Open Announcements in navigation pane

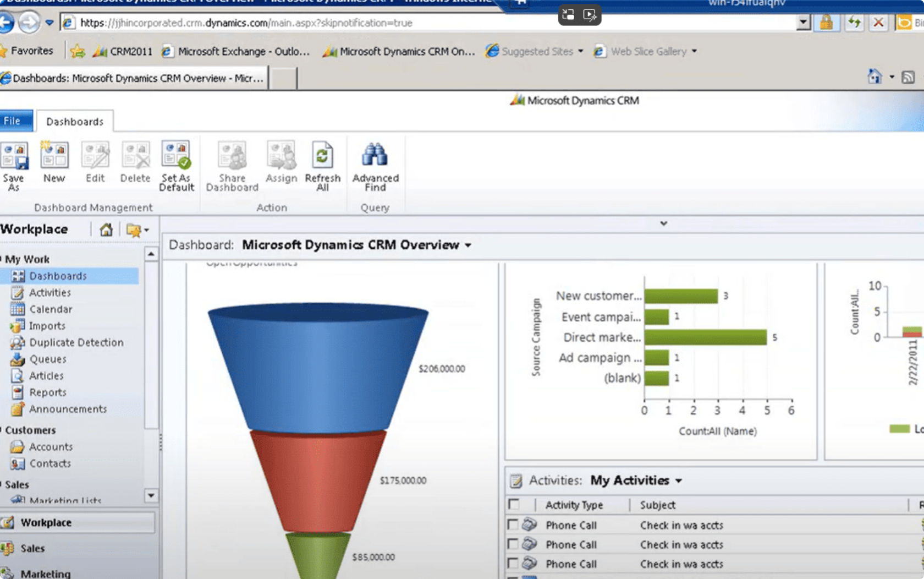click(68, 409)
